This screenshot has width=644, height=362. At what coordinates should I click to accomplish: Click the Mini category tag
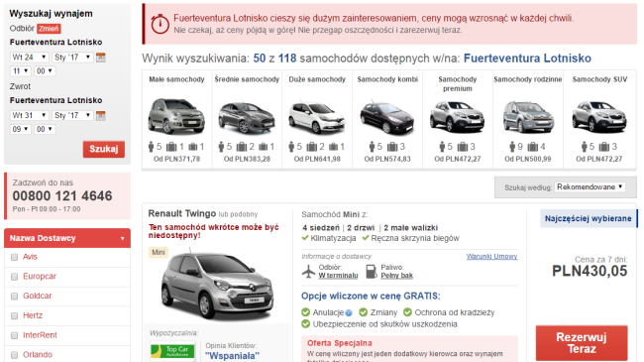click(159, 252)
